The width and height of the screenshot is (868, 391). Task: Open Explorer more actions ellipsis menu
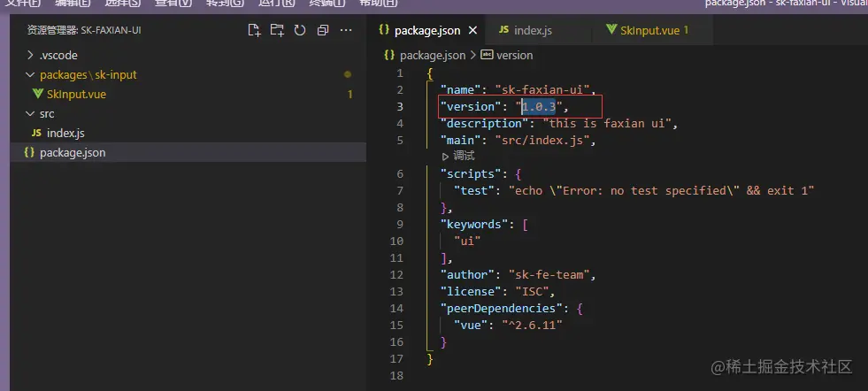346,30
